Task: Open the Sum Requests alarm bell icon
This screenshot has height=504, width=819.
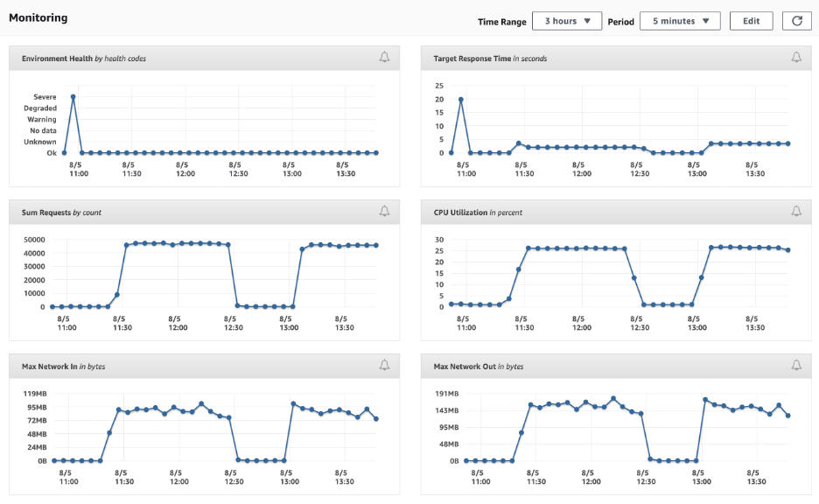Action: (384, 212)
